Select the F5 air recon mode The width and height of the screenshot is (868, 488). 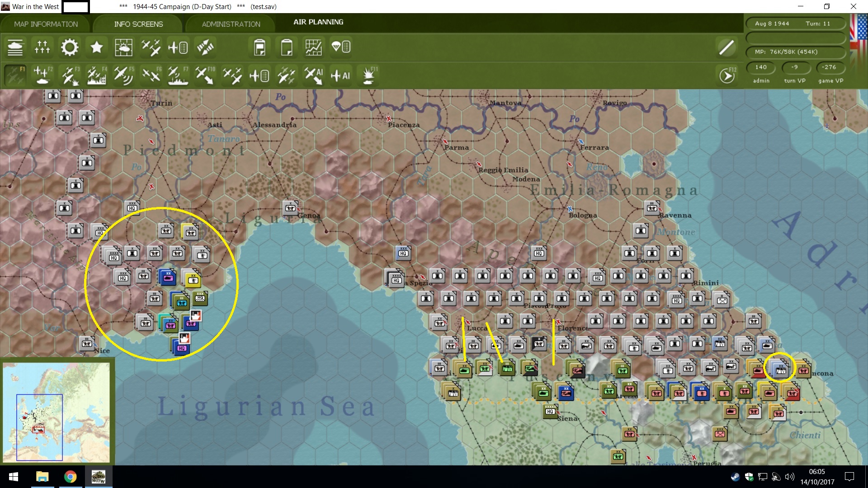coord(123,75)
